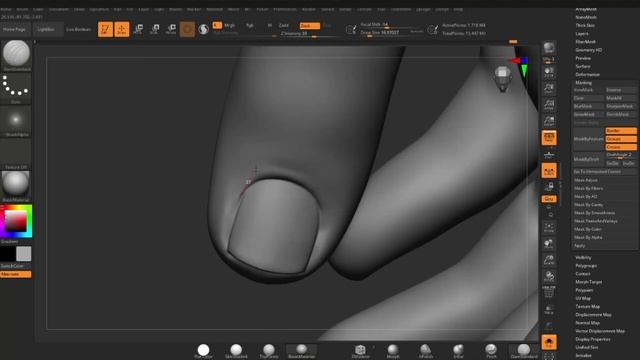Select the gray main color swatch
This screenshot has height=360, width=640.
pyautogui.click(x=24, y=254)
